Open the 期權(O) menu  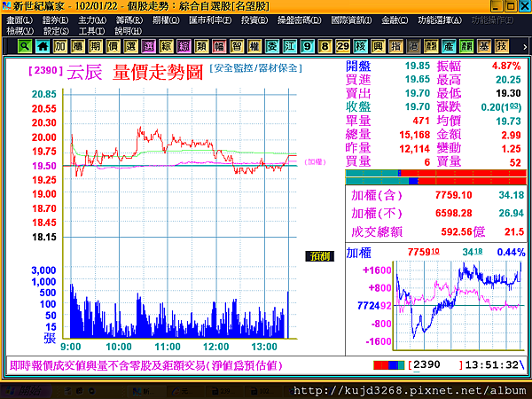[x=166, y=20]
